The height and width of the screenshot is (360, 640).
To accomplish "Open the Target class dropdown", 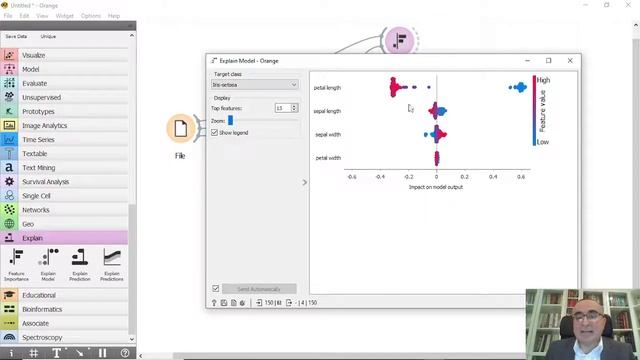I will (255, 84).
